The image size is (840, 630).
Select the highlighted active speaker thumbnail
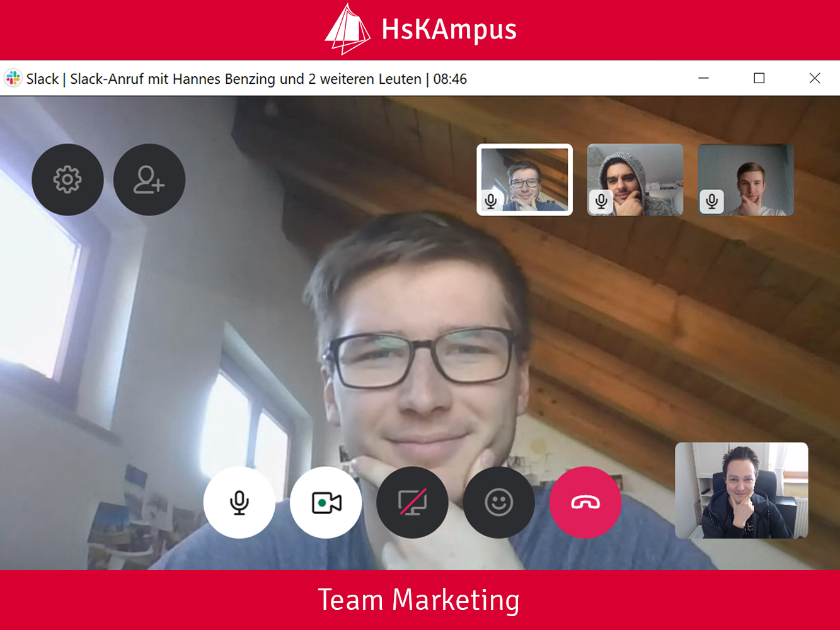[524, 179]
